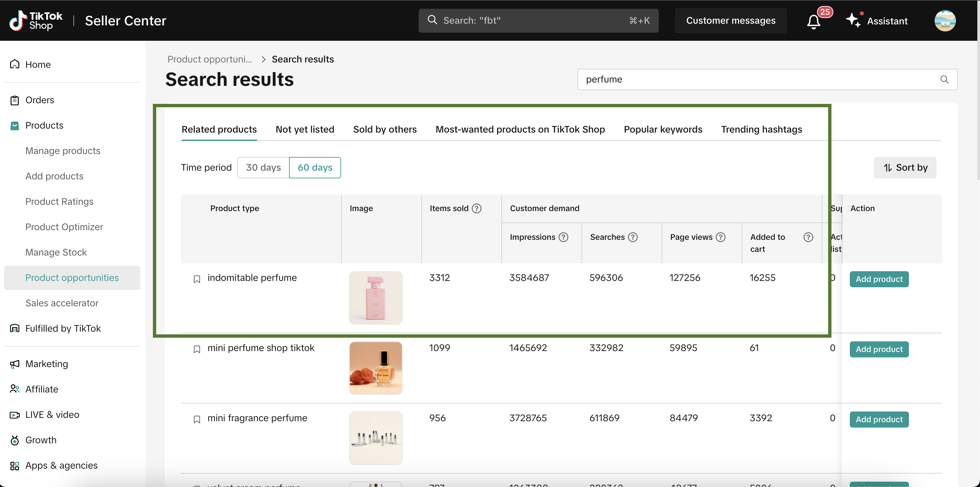Click the magnifier icon in perfume search
The image size is (980, 487).
click(944, 79)
